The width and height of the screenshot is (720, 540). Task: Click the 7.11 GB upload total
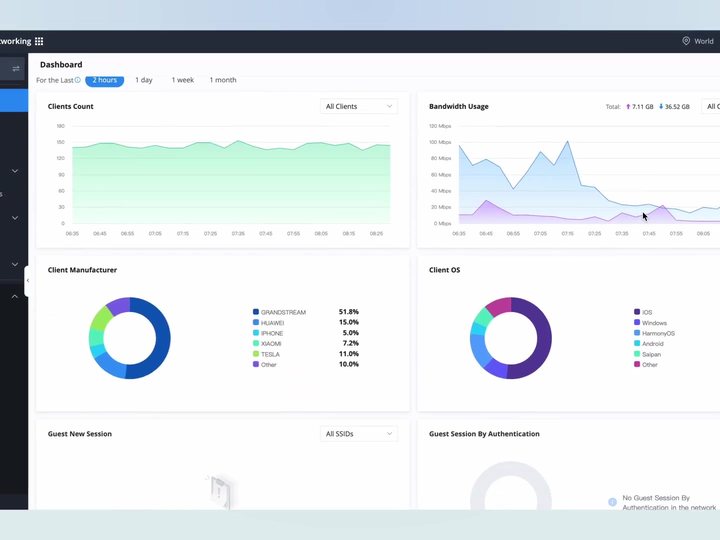tap(642, 107)
